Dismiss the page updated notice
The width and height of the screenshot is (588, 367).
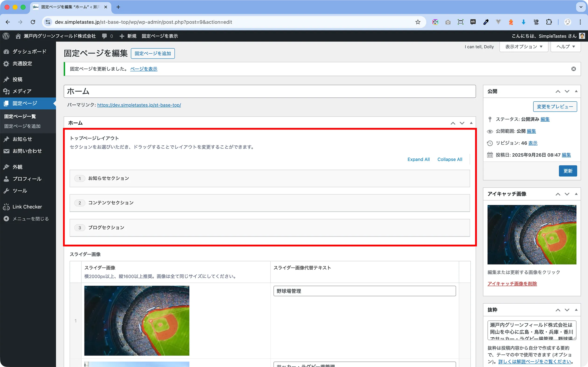(574, 69)
